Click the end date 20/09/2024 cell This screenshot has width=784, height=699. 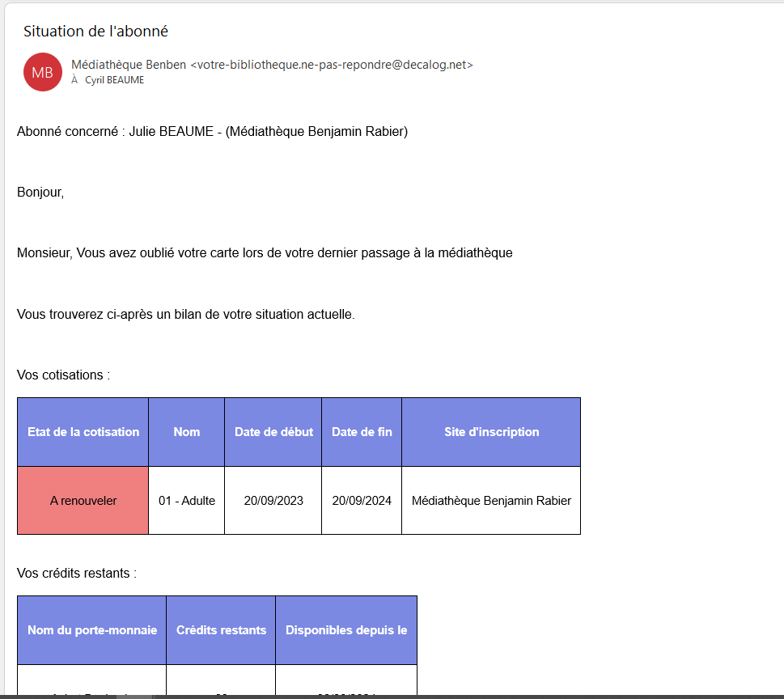coord(362,500)
